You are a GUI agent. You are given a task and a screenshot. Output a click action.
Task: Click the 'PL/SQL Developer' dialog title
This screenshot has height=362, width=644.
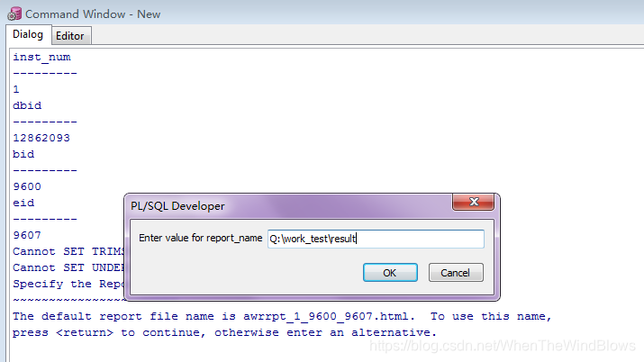(177, 206)
